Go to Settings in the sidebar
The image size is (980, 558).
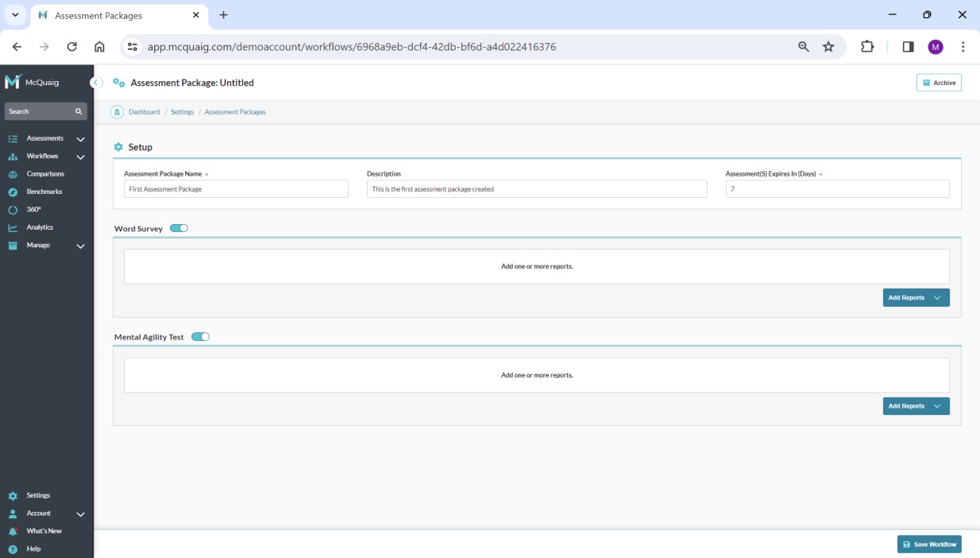[x=37, y=495]
